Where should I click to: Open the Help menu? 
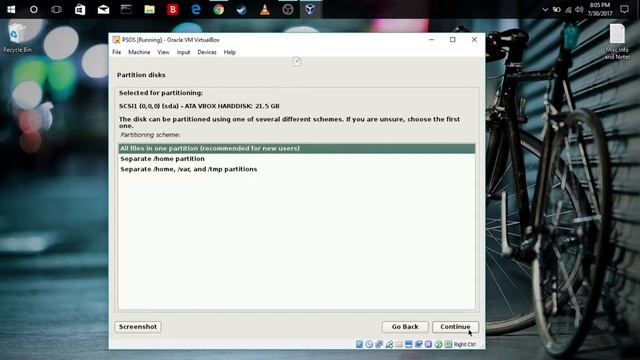click(230, 52)
